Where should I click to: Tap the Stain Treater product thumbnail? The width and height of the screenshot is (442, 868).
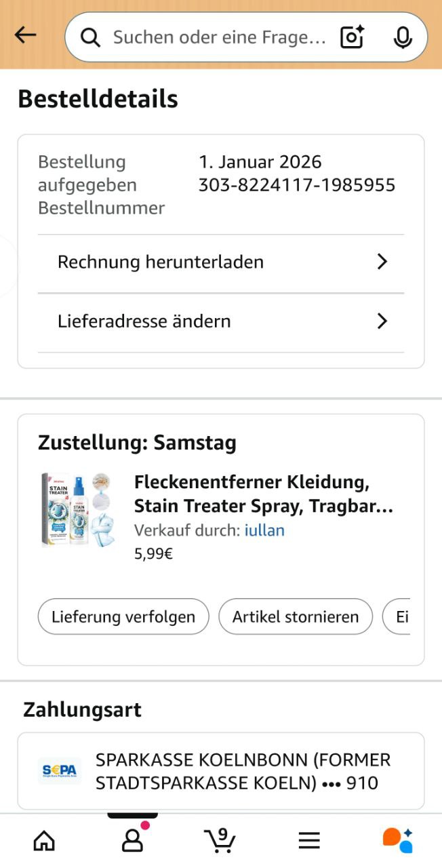(x=78, y=510)
